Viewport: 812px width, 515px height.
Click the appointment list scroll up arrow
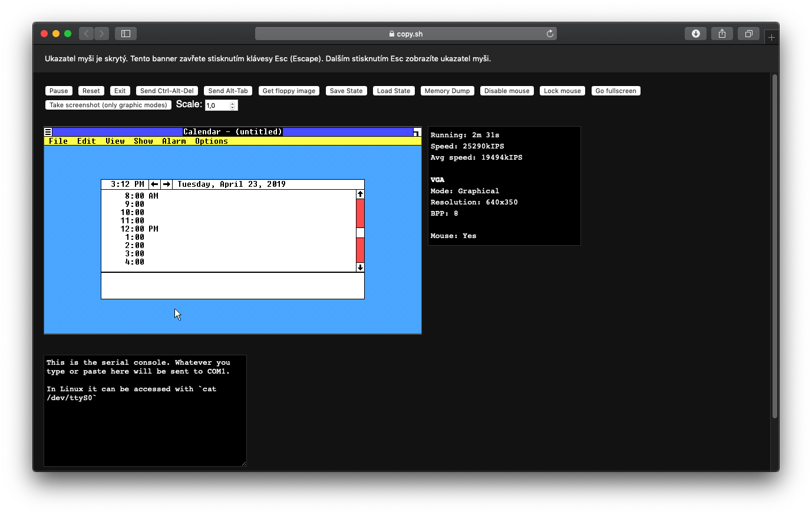(360, 194)
